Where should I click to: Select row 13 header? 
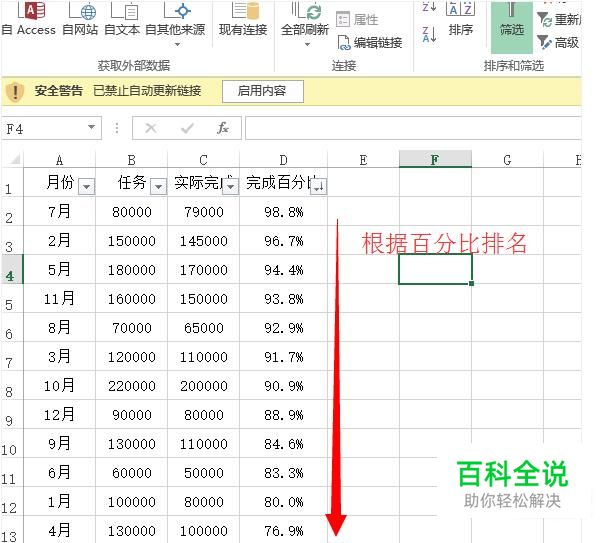pos(11,530)
